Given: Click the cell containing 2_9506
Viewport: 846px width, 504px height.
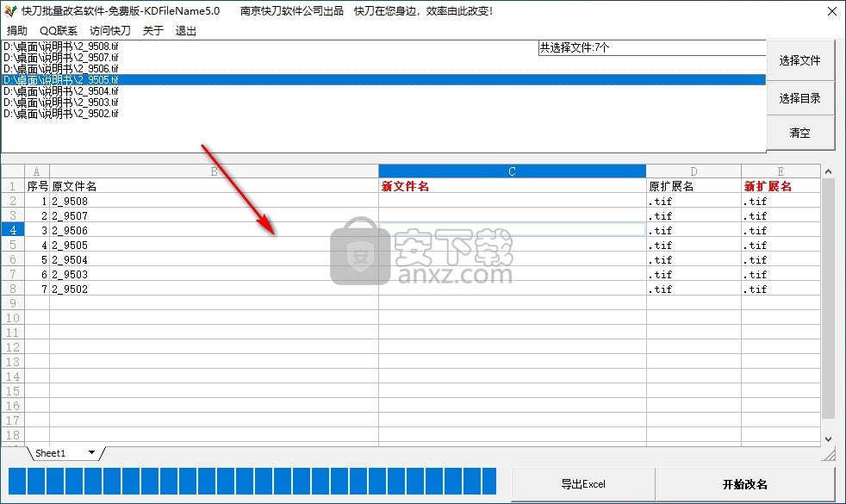Looking at the screenshot, I should coord(214,230).
